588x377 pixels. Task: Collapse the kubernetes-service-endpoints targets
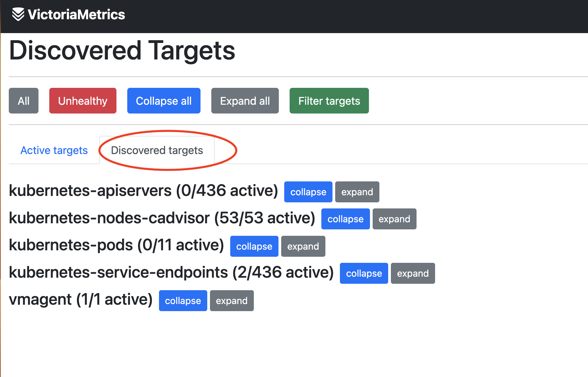364,273
